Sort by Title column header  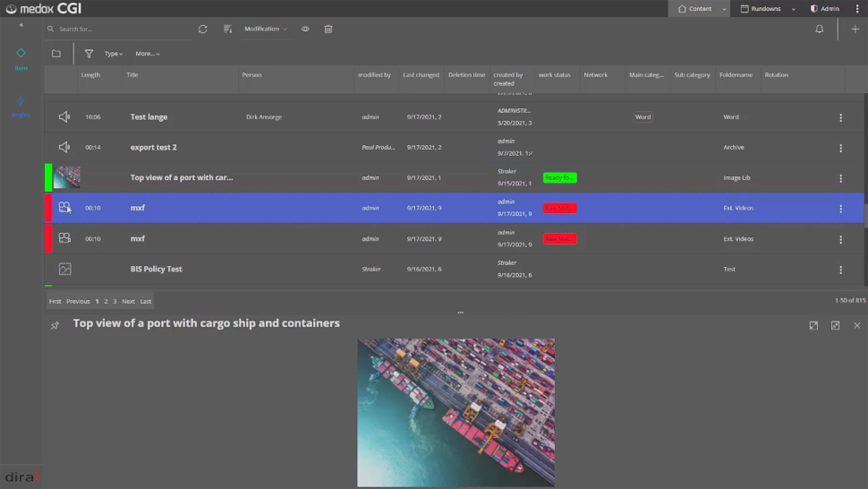tap(132, 74)
